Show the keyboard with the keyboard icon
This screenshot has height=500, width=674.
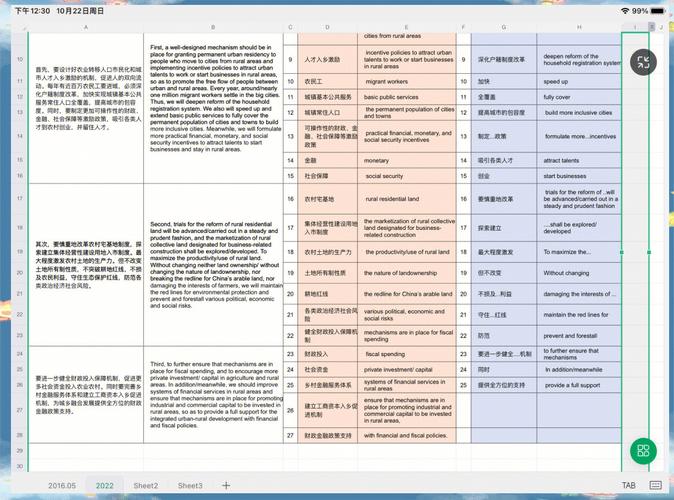[x=656, y=485]
